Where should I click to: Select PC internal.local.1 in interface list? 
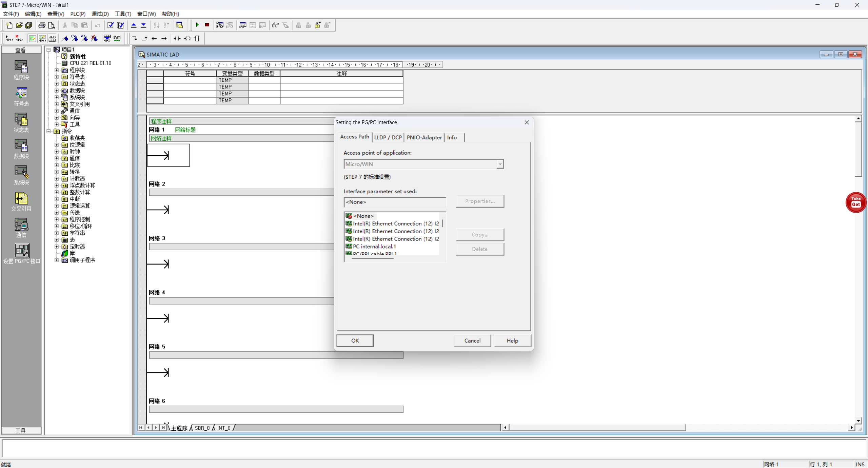click(x=374, y=247)
